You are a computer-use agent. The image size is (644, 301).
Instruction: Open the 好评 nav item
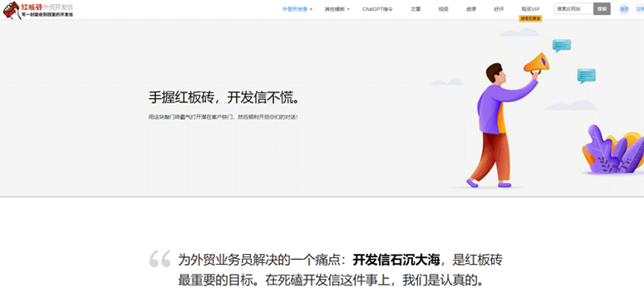click(x=499, y=9)
